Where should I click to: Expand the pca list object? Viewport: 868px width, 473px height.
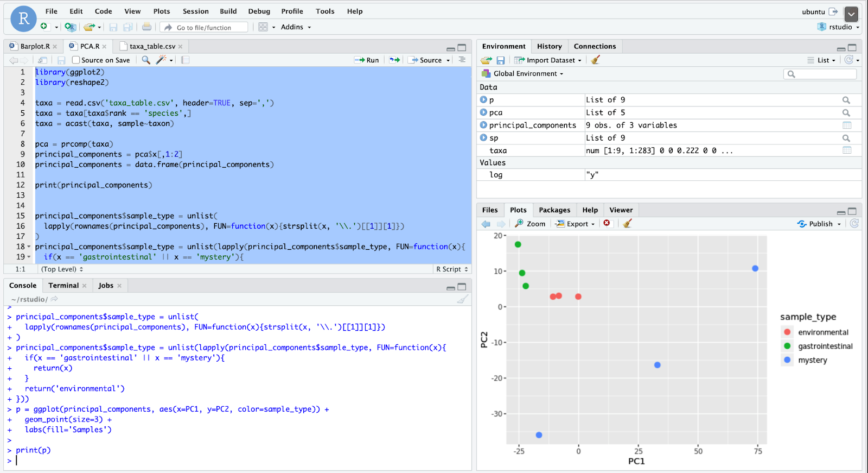(x=483, y=112)
